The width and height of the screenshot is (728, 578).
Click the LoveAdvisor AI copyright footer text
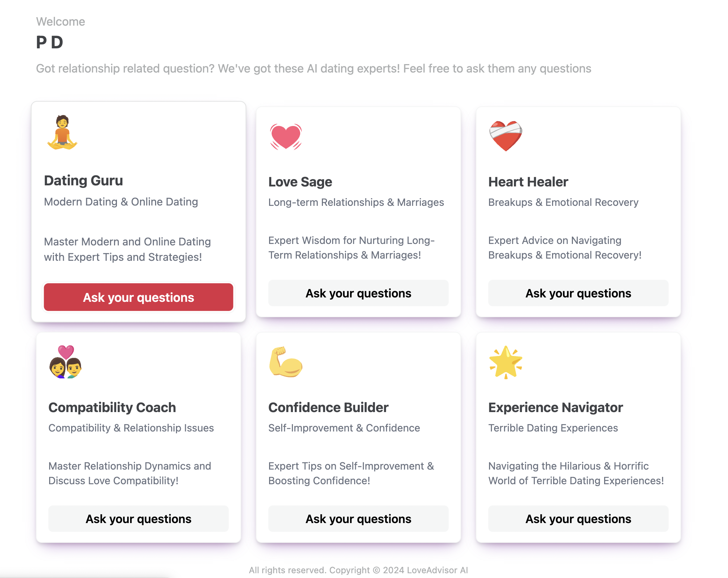click(x=358, y=570)
